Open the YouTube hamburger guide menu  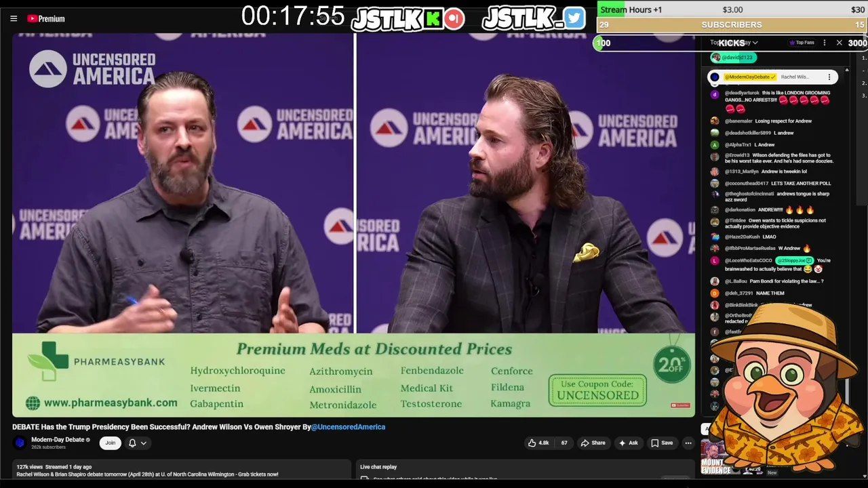14,19
